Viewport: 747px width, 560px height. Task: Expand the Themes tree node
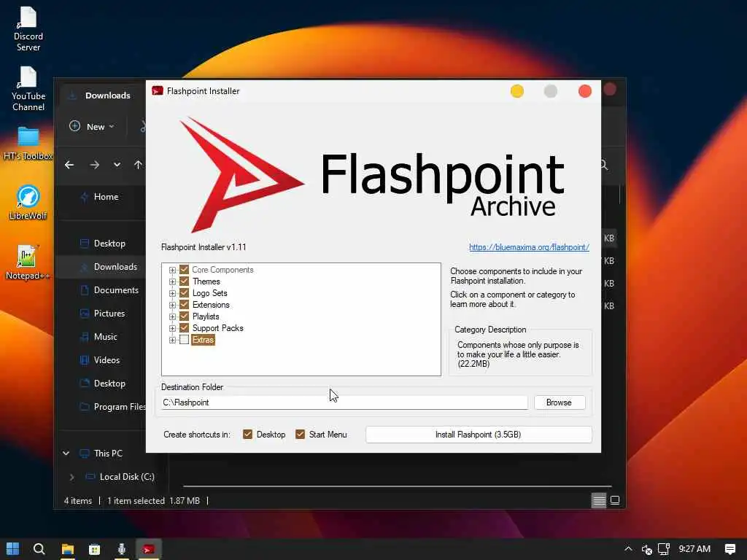coord(172,281)
